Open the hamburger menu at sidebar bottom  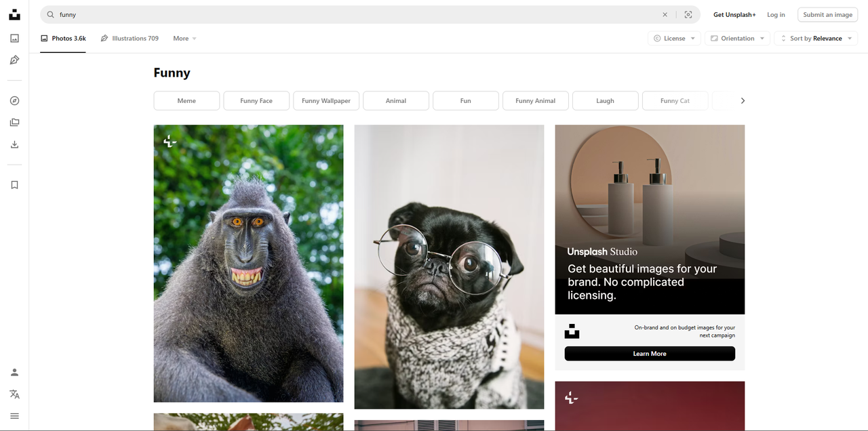pos(14,415)
